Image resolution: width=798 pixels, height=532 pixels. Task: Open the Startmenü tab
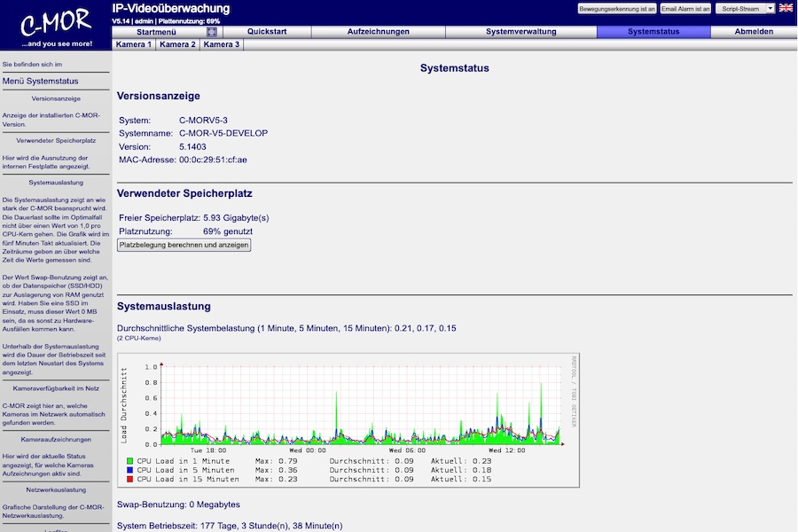point(156,32)
